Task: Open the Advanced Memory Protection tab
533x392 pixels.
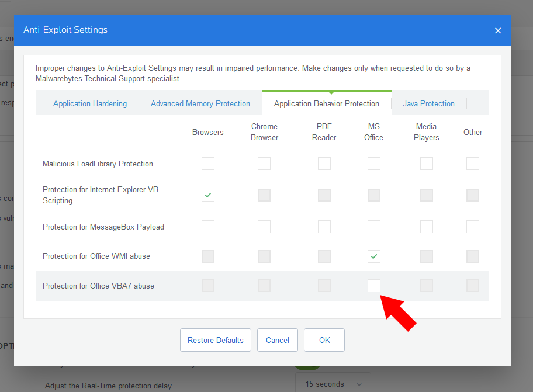Action: coord(200,103)
